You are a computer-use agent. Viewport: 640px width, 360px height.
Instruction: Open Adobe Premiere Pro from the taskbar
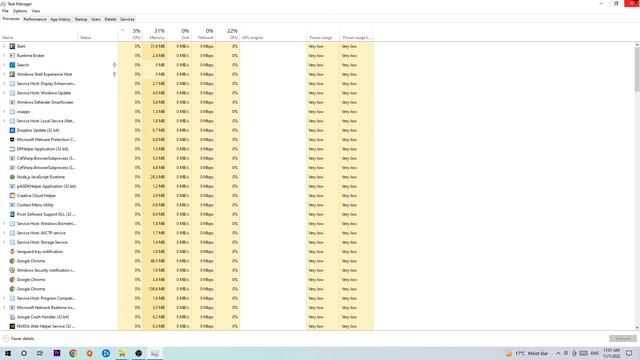point(57,353)
